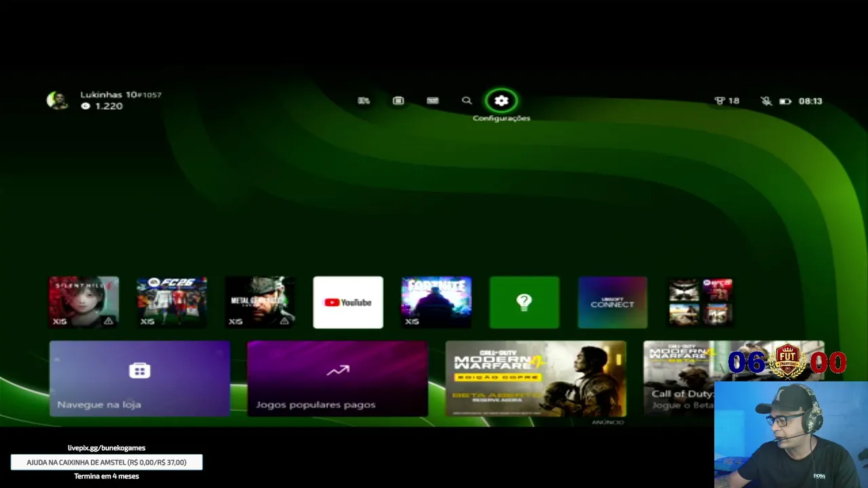Open the four-game group folder tile

click(x=701, y=302)
